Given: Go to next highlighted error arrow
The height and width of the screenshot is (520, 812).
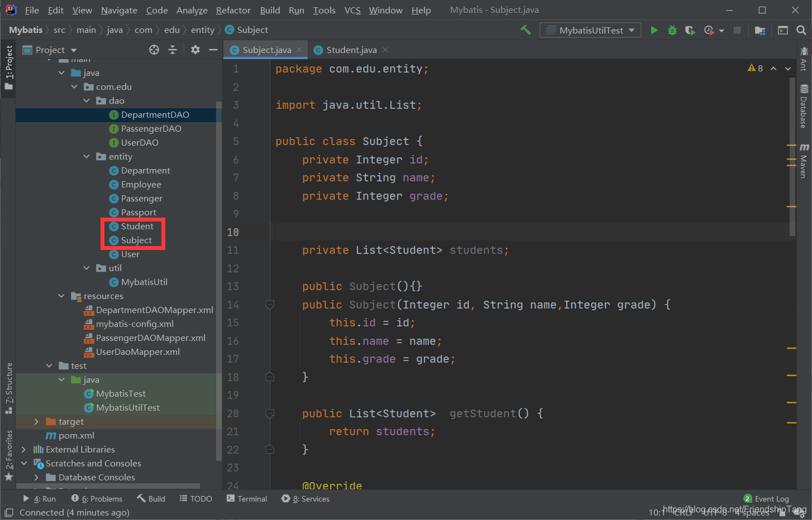Looking at the screenshot, I should click(x=788, y=68).
